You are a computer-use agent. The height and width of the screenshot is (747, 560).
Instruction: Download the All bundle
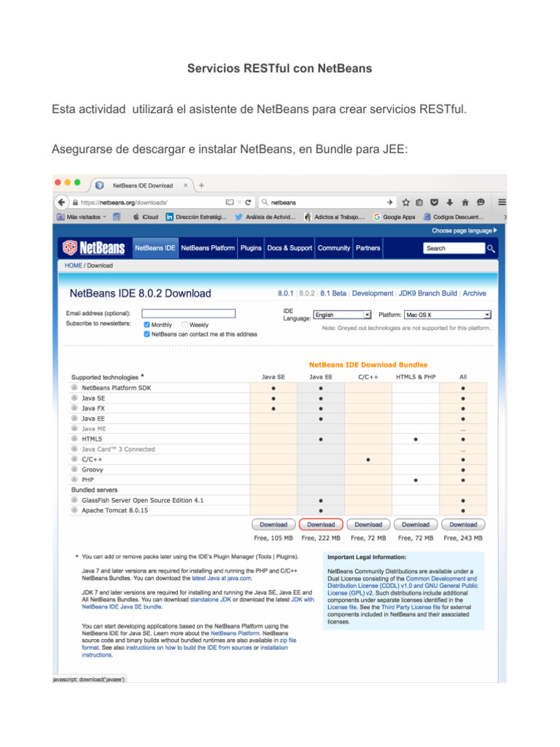click(x=463, y=525)
